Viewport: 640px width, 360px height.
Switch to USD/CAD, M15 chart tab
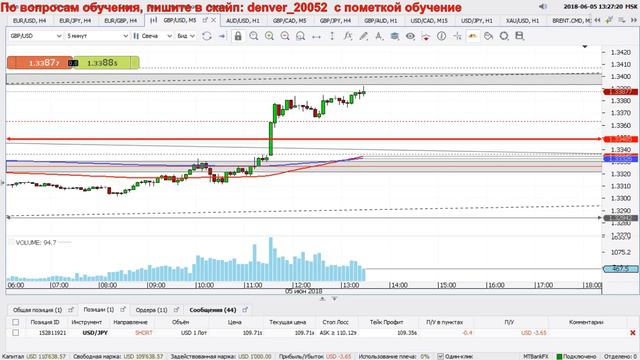click(429, 20)
